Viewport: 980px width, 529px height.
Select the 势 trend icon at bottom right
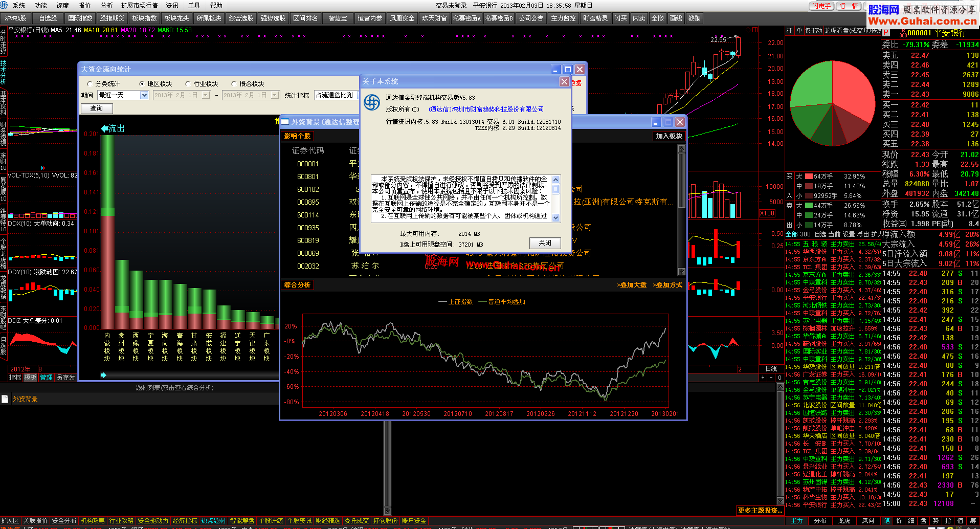tap(936, 520)
